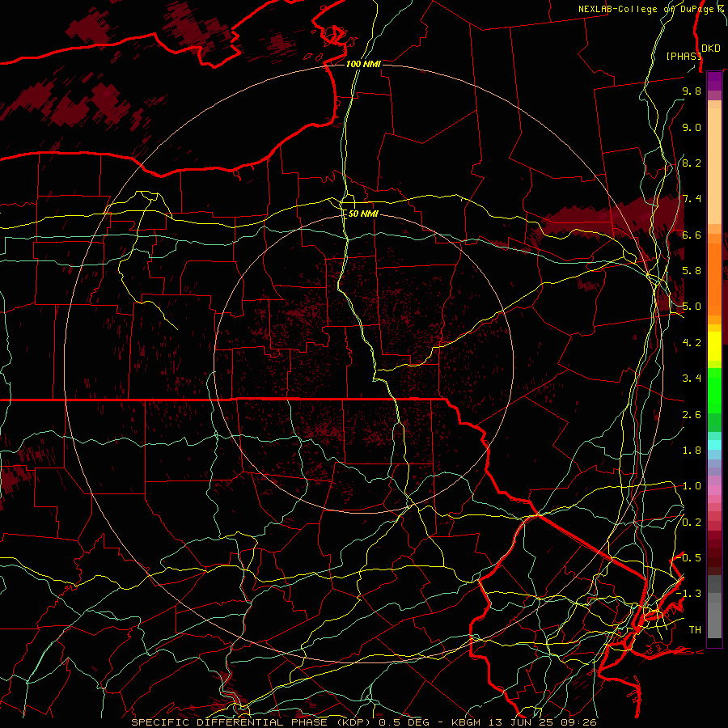This screenshot has height=728, width=728.
Task: Click the 100 NMI range ring label
Action: (363, 64)
